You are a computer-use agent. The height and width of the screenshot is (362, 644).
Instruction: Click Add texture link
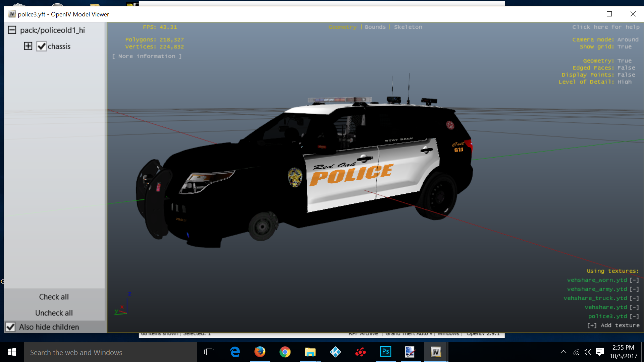coord(613,325)
